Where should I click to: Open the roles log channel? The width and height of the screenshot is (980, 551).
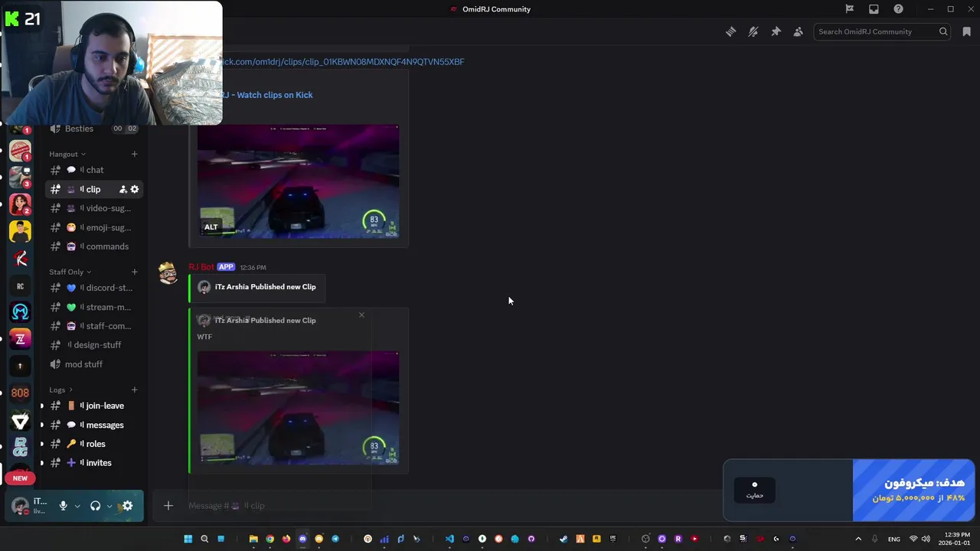[93, 444]
